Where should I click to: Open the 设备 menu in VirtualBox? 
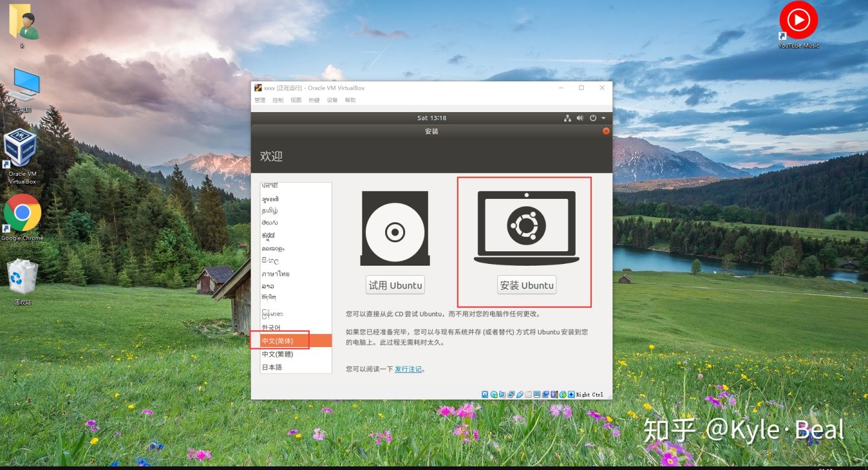coord(332,100)
